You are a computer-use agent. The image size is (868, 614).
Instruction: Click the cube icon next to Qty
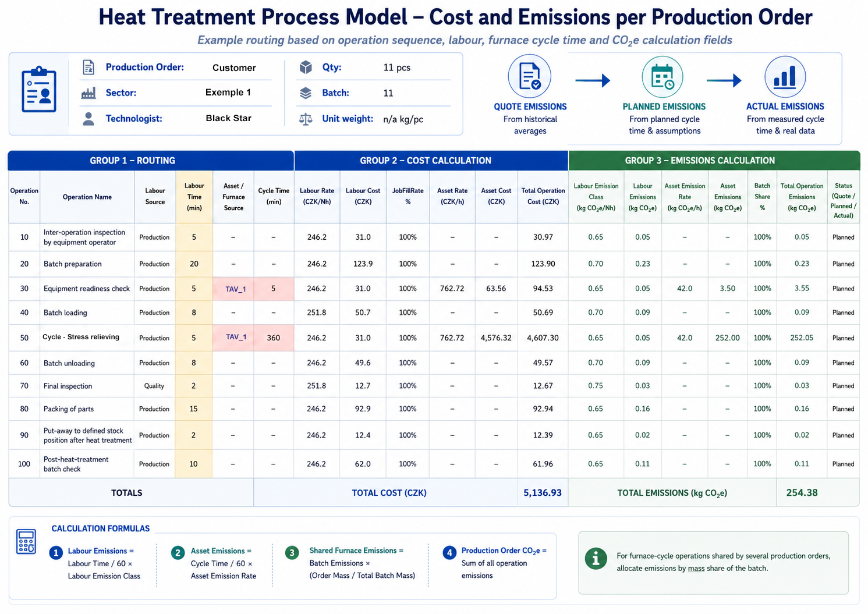[306, 68]
